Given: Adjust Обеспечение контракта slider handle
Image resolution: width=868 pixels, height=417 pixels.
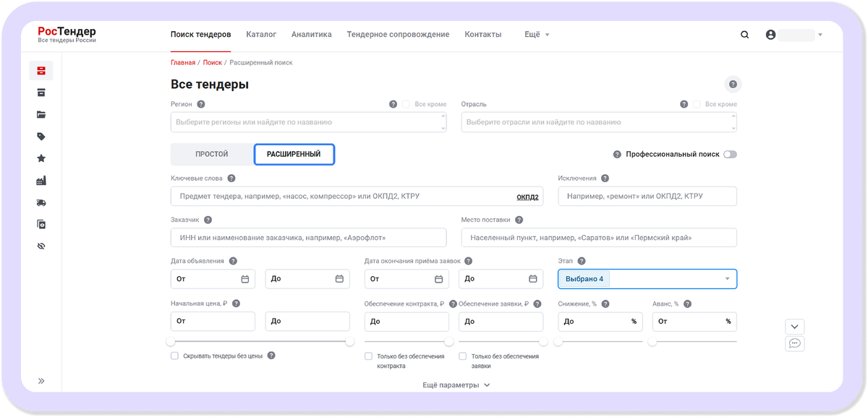Looking at the screenshot, I should coord(448,341).
